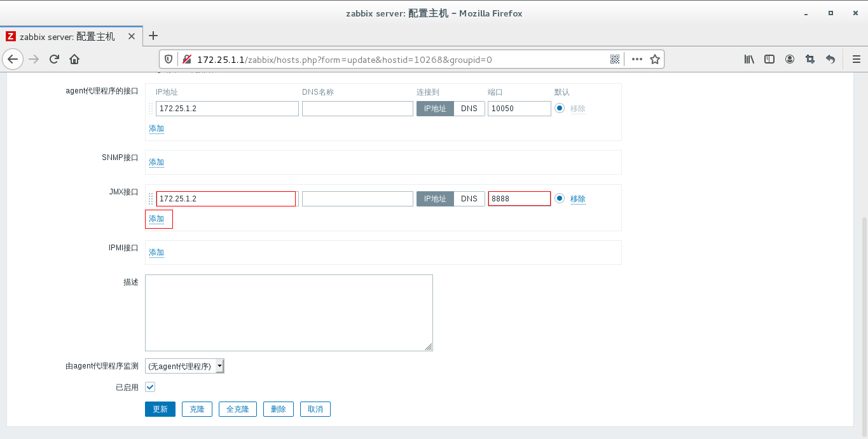Navigate back using the browser back arrow
This screenshot has height=439, width=868.
click(13, 58)
